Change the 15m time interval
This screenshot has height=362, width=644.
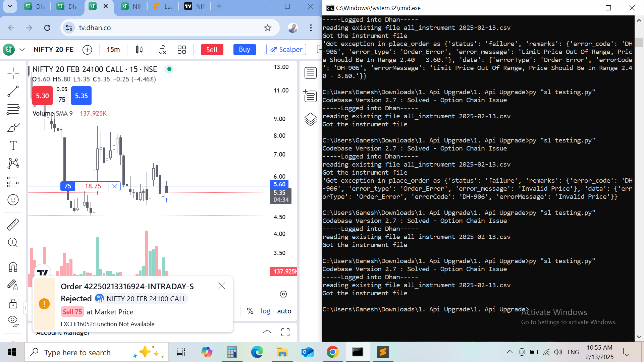[x=113, y=50]
